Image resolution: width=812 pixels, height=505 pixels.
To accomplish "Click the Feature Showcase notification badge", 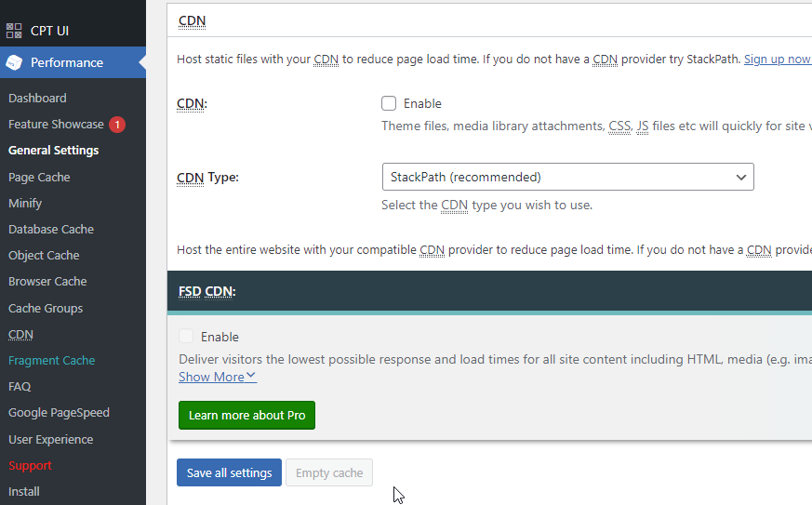I will tap(117, 125).
